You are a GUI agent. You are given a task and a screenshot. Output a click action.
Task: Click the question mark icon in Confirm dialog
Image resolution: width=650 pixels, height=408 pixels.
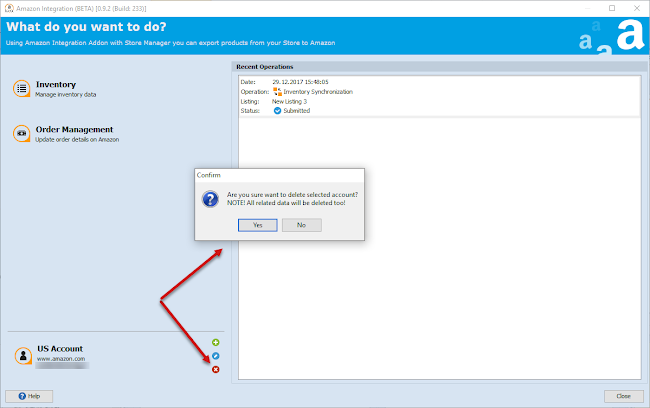(210, 199)
